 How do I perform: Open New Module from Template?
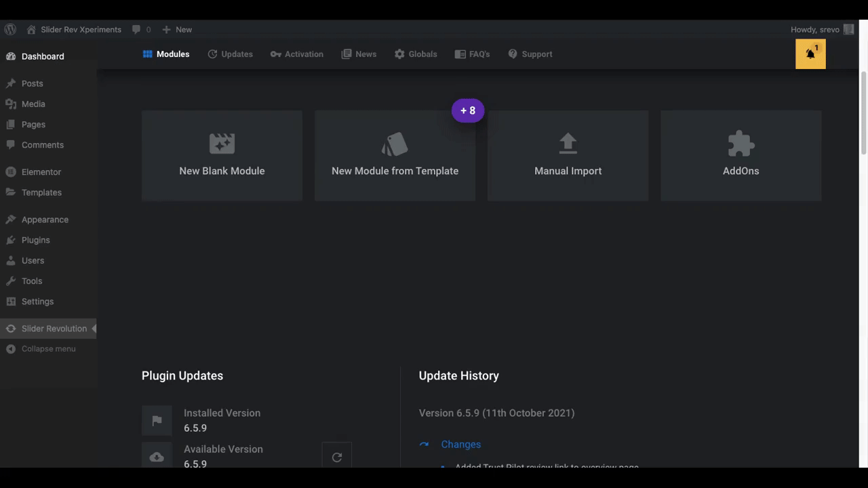[395, 155]
